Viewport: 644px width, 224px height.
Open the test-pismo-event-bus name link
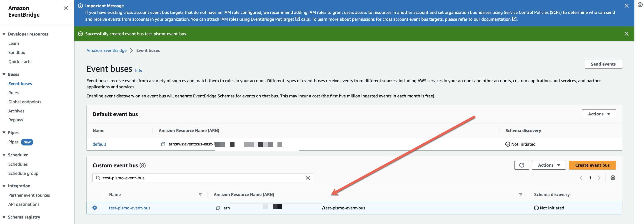130,208
